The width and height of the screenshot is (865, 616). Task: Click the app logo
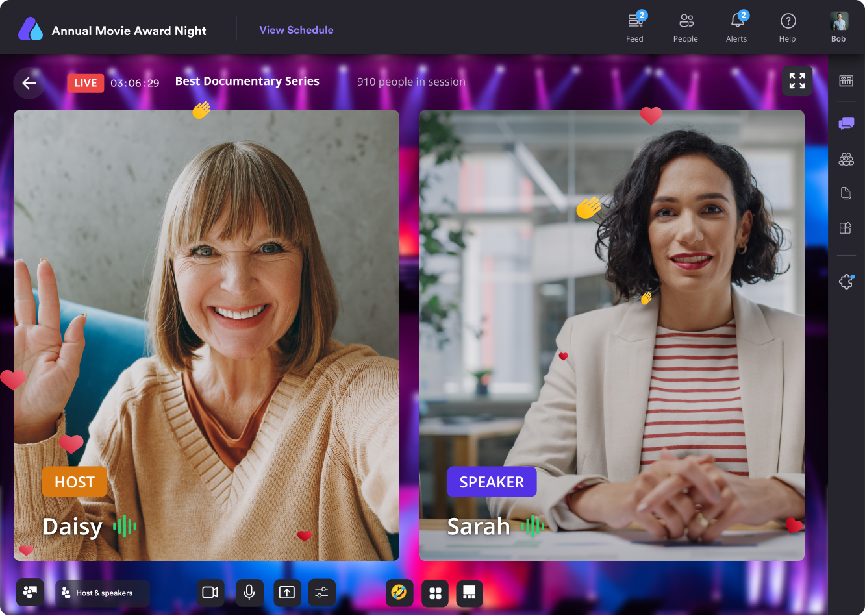pyautogui.click(x=30, y=29)
